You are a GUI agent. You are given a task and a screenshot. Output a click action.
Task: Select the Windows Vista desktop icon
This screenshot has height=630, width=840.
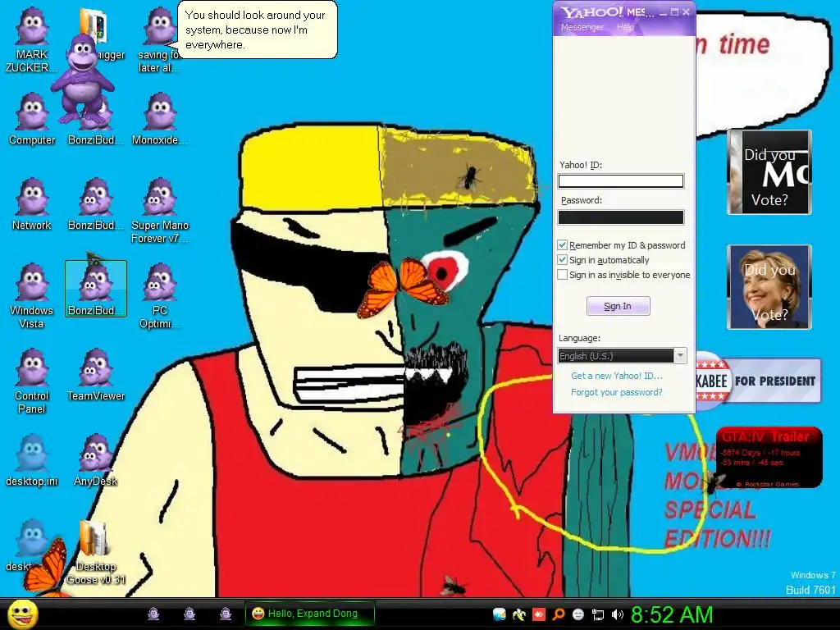click(x=32, y=295)
